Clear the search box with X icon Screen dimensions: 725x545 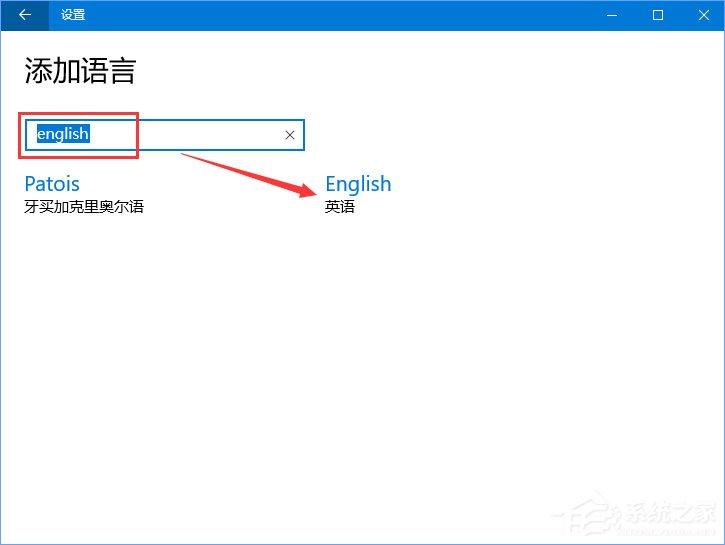coord(290,135)
